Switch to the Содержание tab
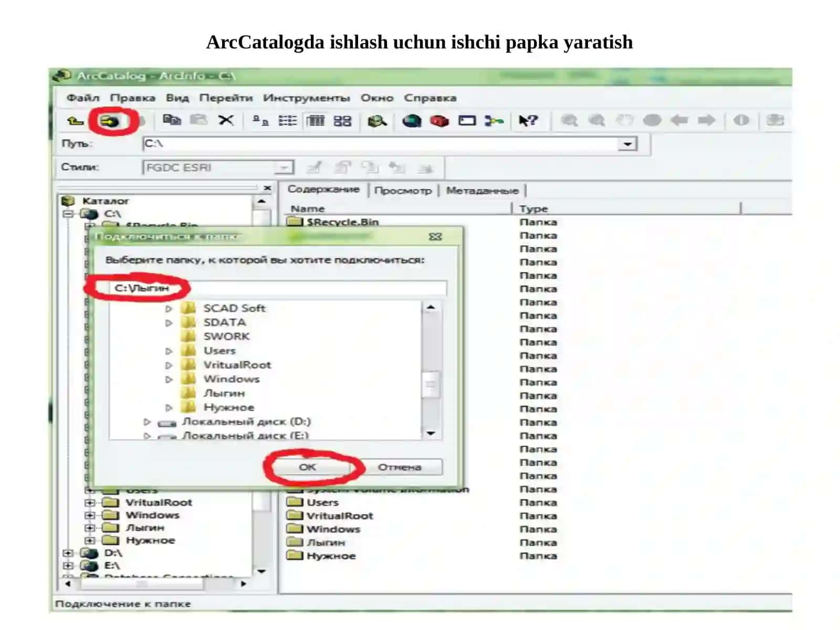This screenshot has width=840, height=630. [x=323, y=189]
